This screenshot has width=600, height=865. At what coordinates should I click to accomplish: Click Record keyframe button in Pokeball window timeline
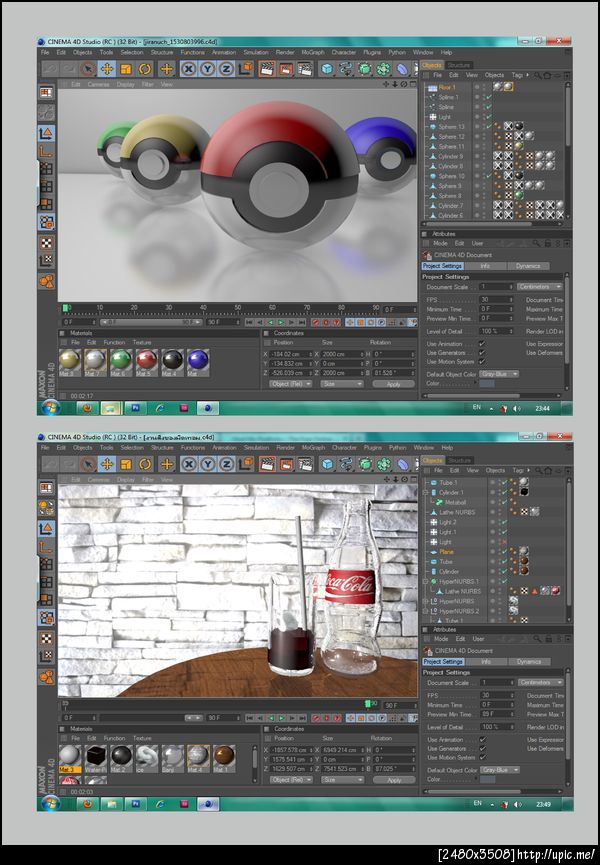316,322
